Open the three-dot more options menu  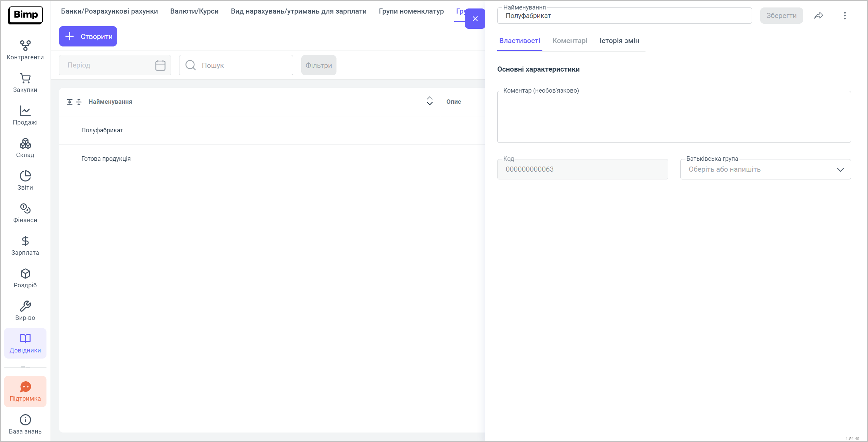point(845,16)
